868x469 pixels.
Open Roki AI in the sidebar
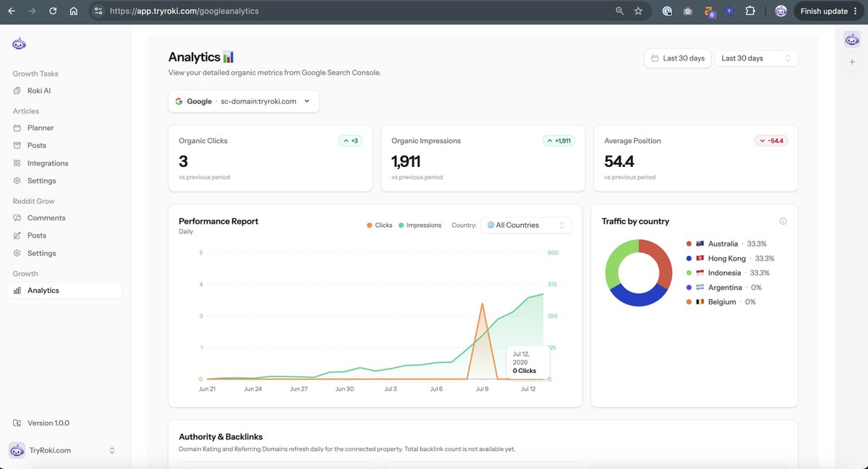tap(64, 91)
